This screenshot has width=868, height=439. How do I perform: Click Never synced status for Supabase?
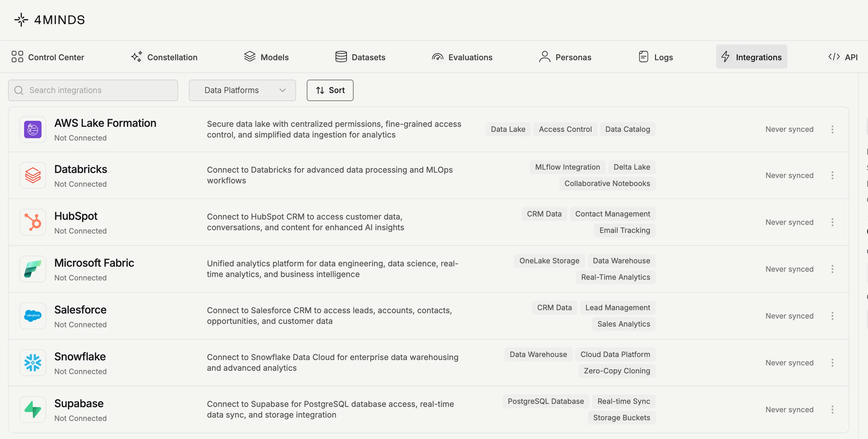point(789,409)
